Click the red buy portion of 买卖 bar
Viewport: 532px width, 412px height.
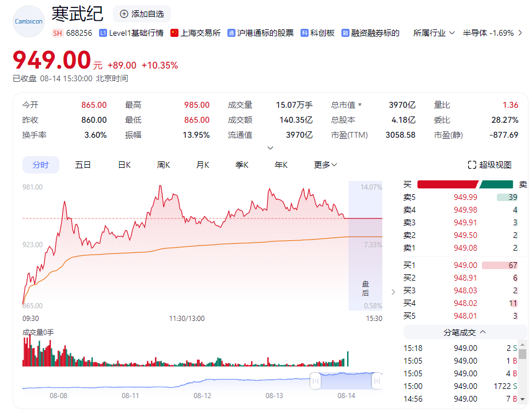(447, 184)
